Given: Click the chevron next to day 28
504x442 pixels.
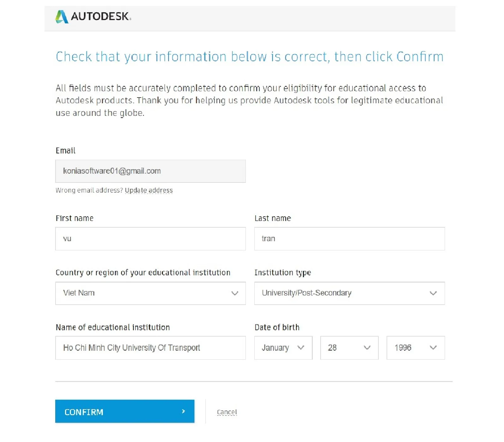Looking at the screenshot, I should pos(367,348).
